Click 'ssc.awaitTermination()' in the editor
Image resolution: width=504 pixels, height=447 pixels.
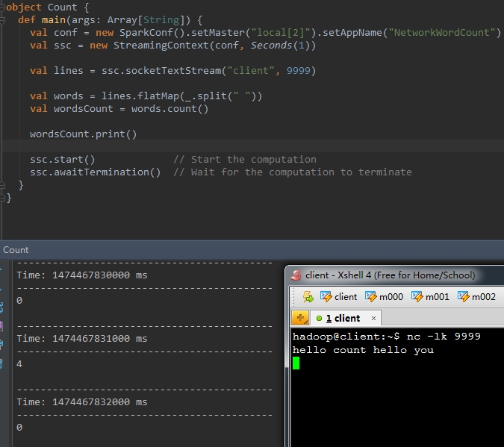click(x=95, y=172)
